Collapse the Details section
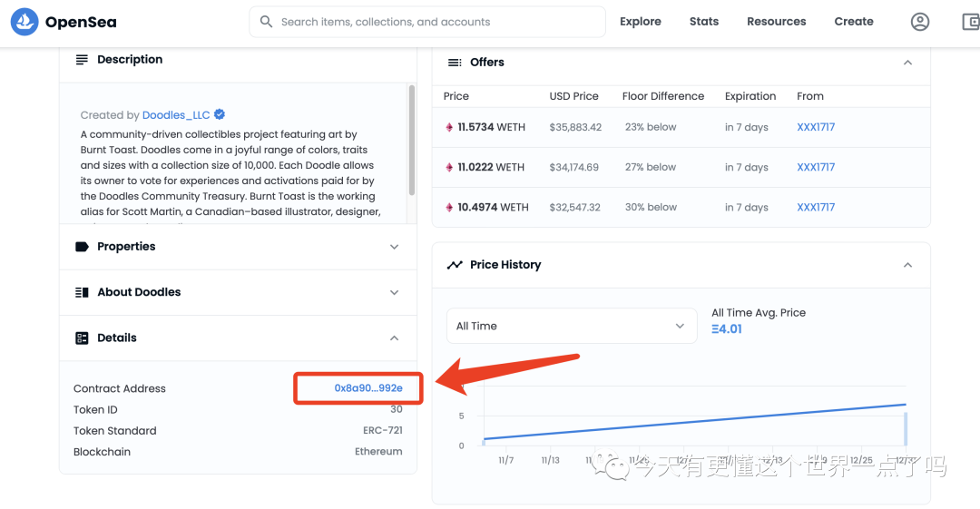The height and width of the screenshot is (509, 980). (394, 338)
